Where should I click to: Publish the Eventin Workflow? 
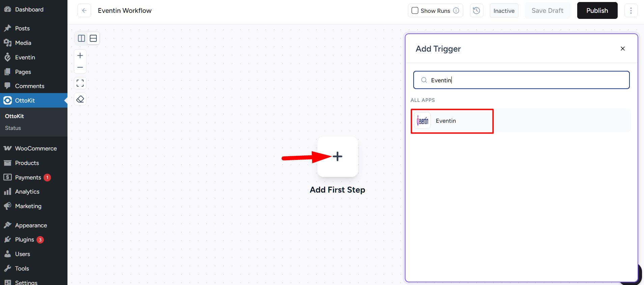[597, 10]
